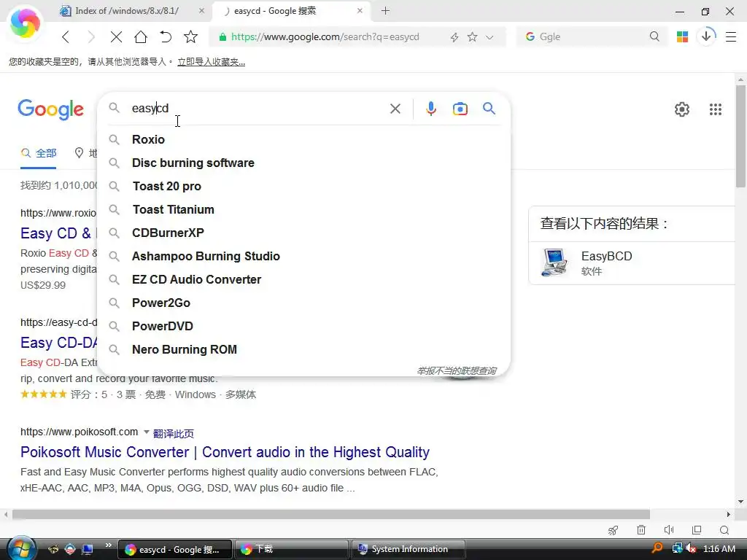Click the 翻译此页 translate link
The width and height of the screenshot is (747, 560).
(174, 433)
